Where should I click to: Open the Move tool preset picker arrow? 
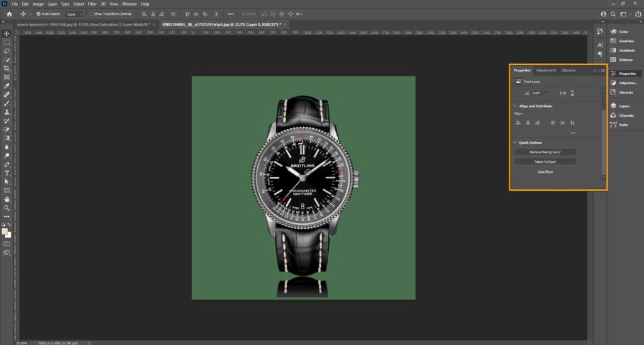point(30,14)
